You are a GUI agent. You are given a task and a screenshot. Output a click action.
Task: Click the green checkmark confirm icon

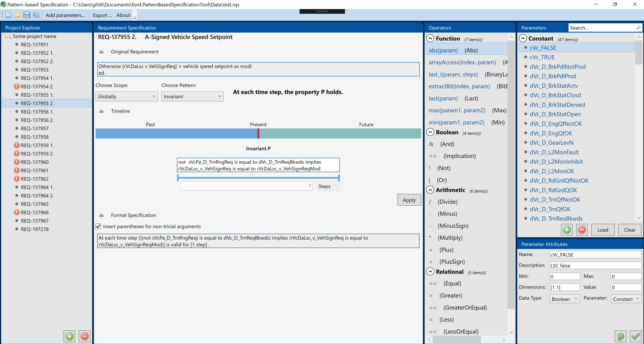635,336
